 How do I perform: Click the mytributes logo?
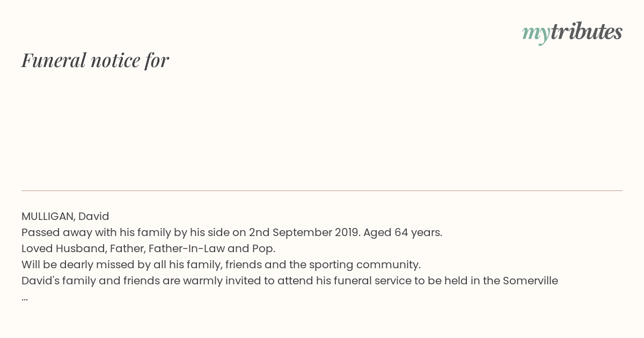(572, 33)
